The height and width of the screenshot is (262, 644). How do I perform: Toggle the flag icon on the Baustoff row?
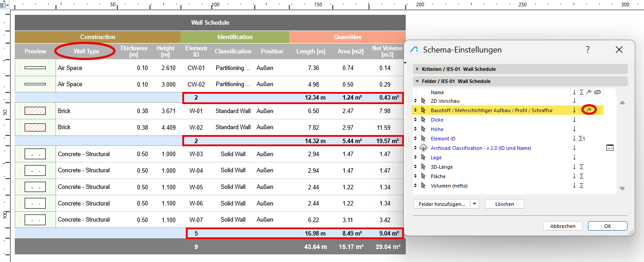coord(589,110)
